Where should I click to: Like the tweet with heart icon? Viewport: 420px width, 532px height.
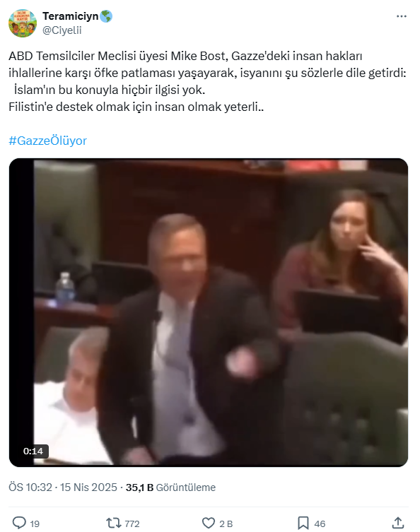(209, 523)
